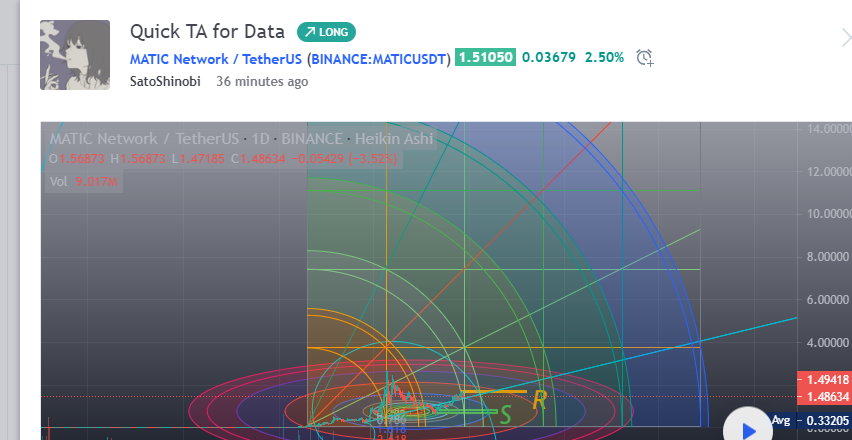Viewport: 852px width, 440px height.
Task: Click the red 1.48634 price tag
Action: click(825, 396)
